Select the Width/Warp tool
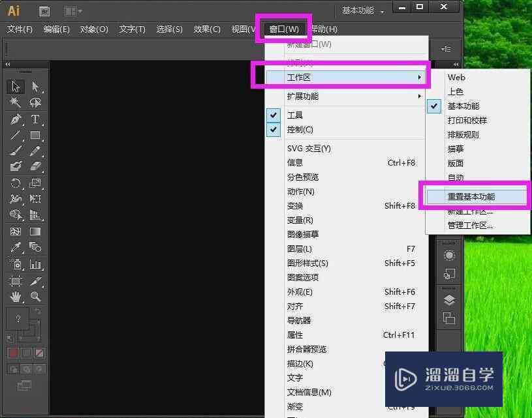 16,198
